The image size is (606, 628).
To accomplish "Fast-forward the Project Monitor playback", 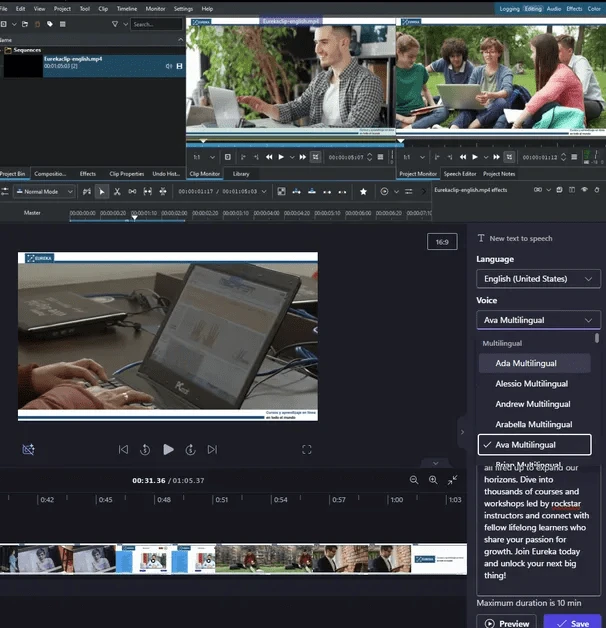I will (x=496, y=157).
